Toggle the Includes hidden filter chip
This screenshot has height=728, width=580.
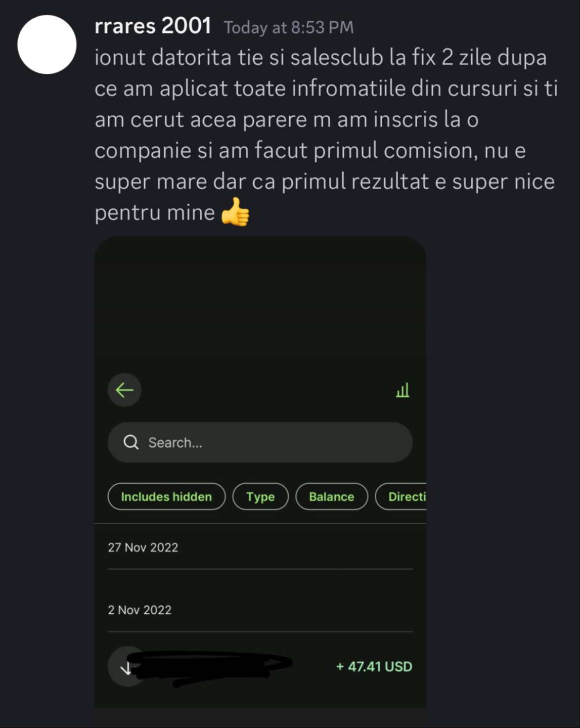pos(166,496)
